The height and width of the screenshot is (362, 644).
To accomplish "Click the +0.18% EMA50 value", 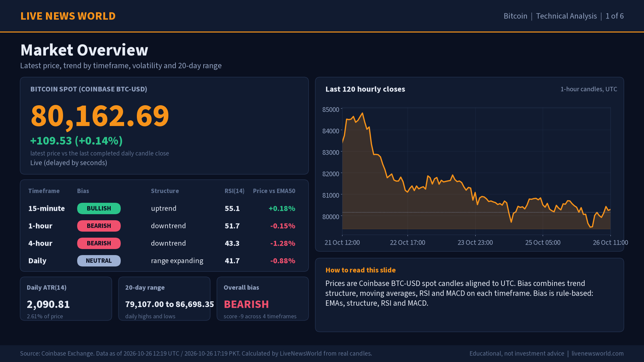I will [x=282, y=208].
